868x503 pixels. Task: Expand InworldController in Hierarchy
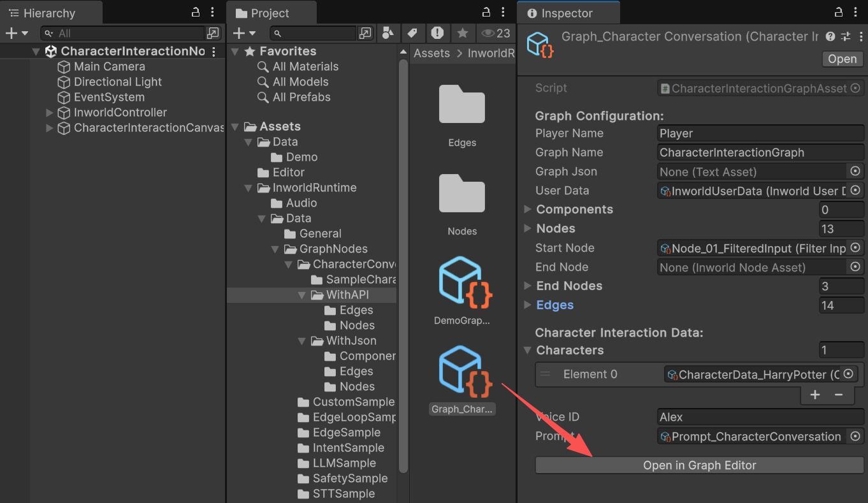coord(50,113)
